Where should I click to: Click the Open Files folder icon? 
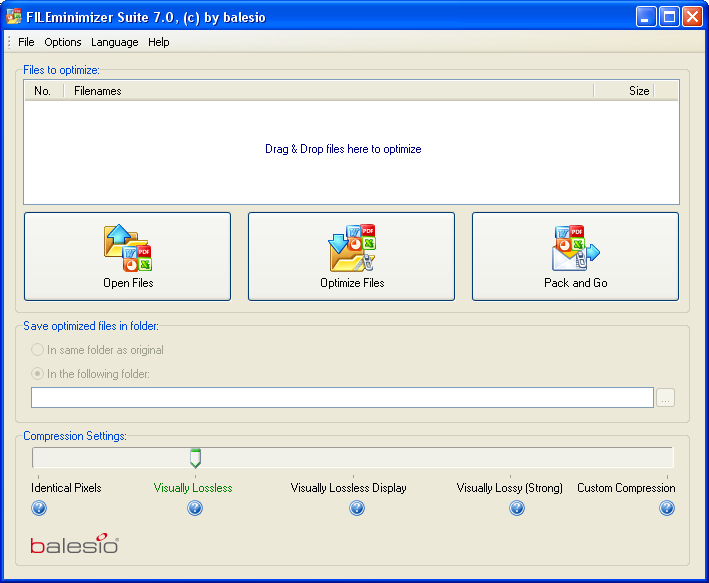click(x=128, y=248)
